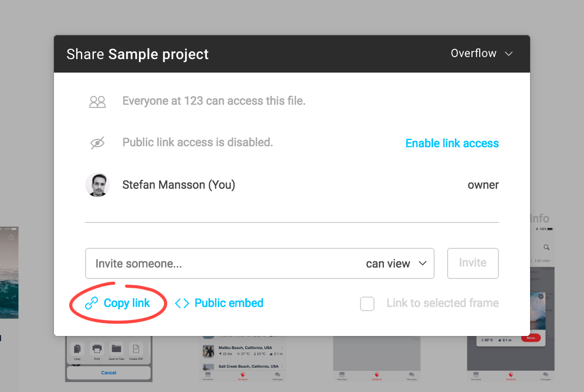The height and width of the screenshot is (392, 584).
Task: Click the Copy link chain icon
Action: coord(92,304)
